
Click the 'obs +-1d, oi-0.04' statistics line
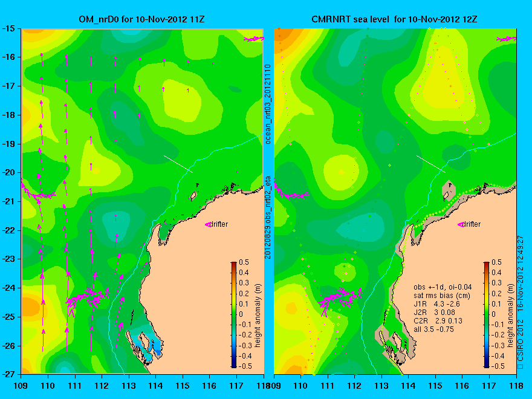pos(443,287)
